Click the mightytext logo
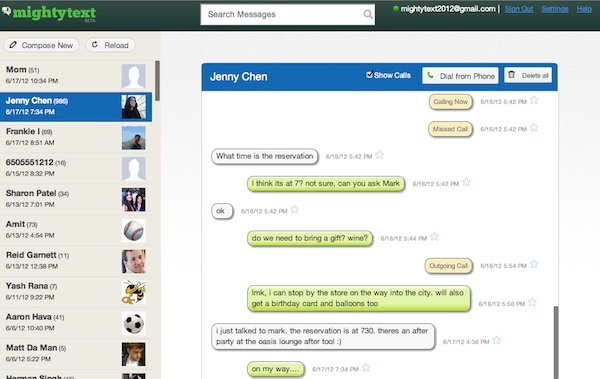600x379 pixels. (49, 13)
